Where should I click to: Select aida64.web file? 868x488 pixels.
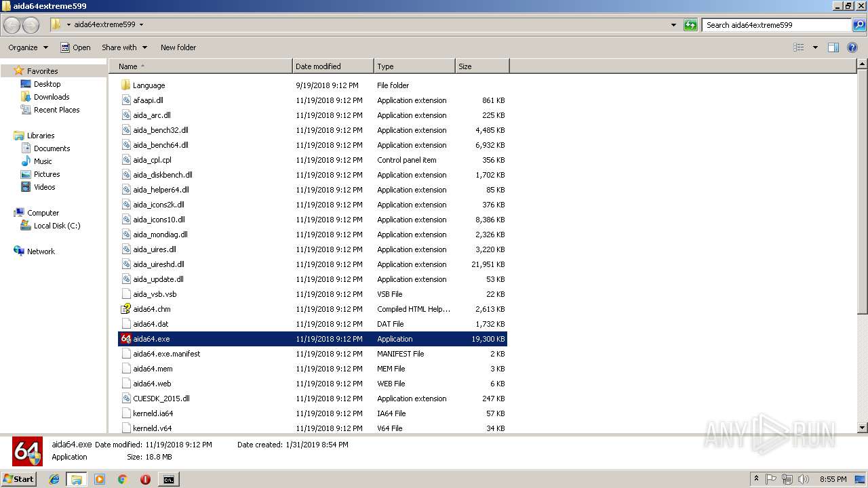[x=313, y=384]
